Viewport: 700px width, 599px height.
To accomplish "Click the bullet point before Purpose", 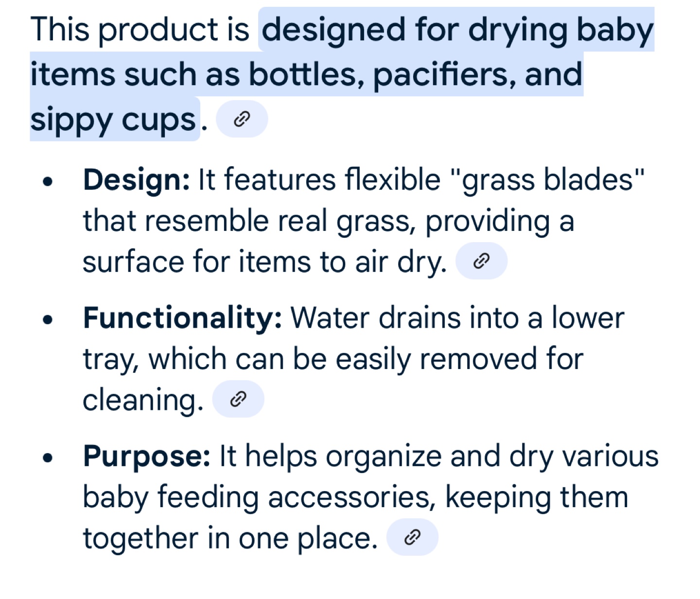I will pyautogui.click(x=47, y=458).
